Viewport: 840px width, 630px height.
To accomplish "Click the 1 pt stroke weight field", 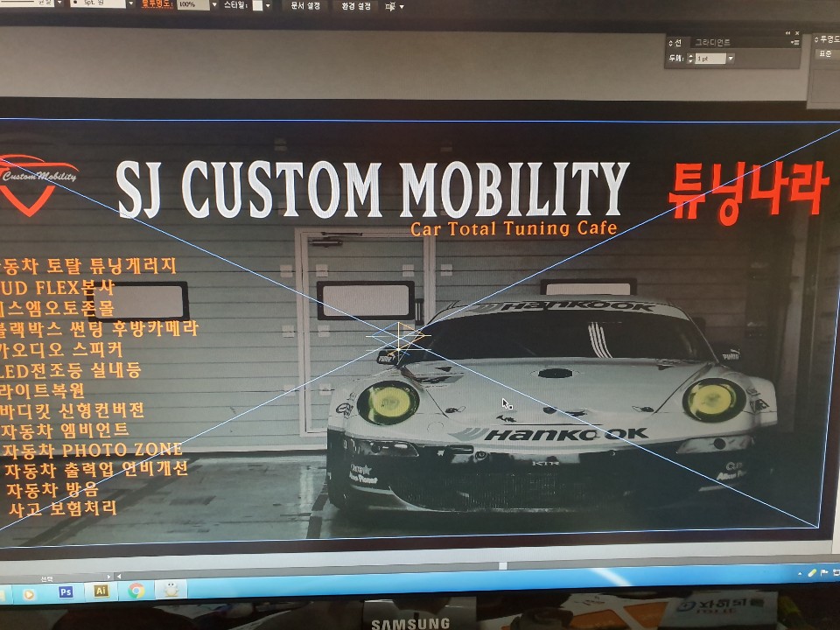I will pyautogui.click(x=710, y=59).
